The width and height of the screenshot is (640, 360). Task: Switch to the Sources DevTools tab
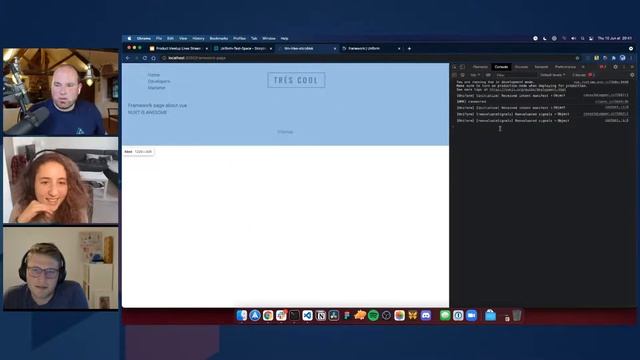pyautogui.click(x=521, y=67)
